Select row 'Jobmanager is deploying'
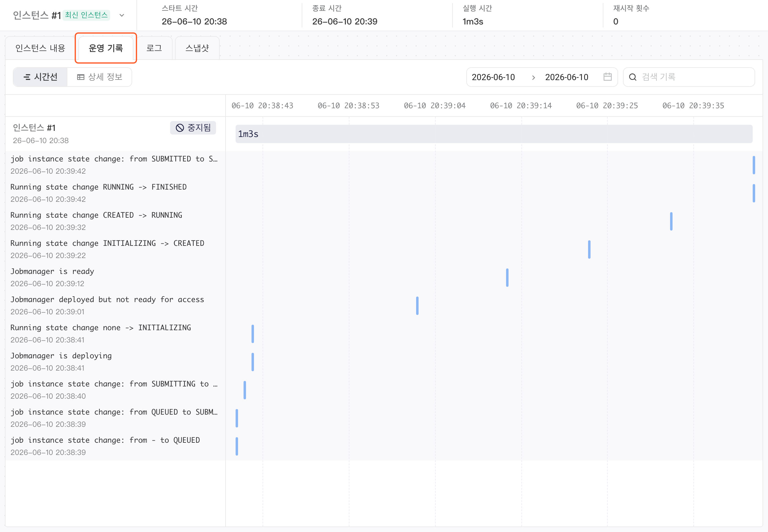The image size is (768, 532). coord(115,362)
